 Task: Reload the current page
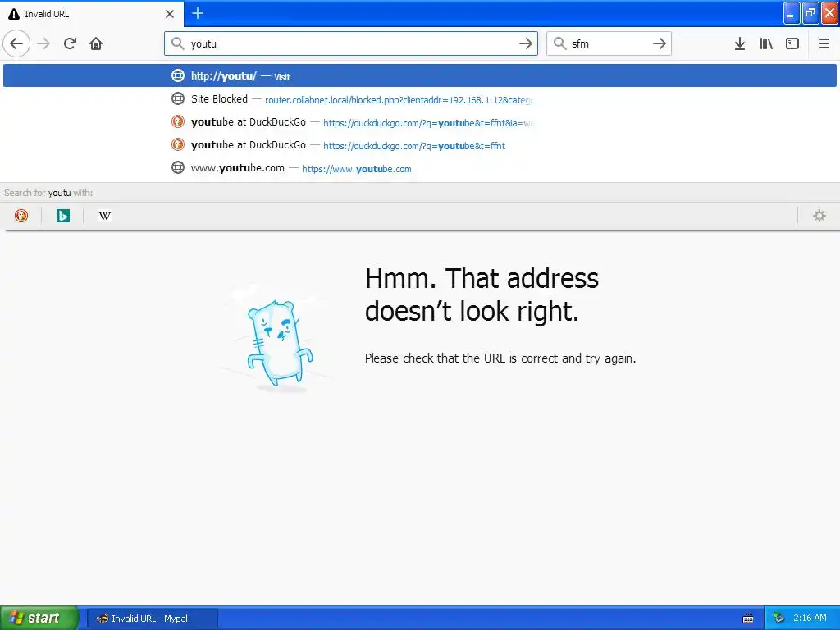pos(70,43)
